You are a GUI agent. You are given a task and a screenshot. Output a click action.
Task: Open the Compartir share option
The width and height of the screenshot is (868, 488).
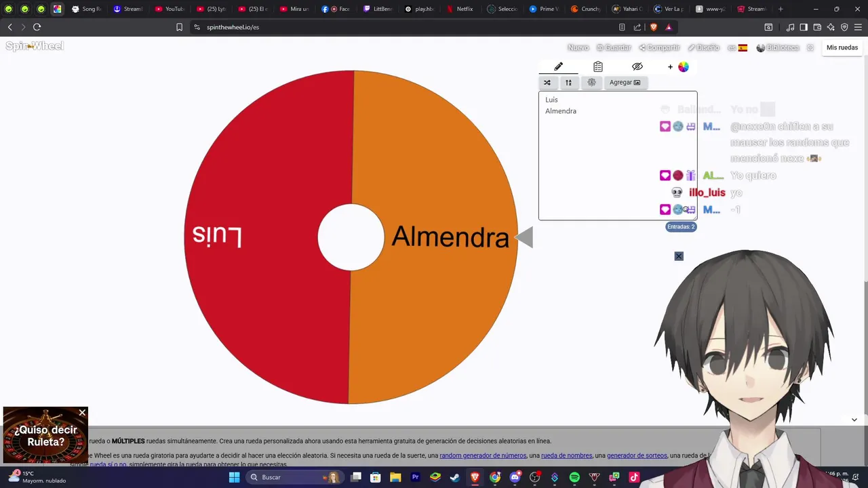(x=659, y=47)
